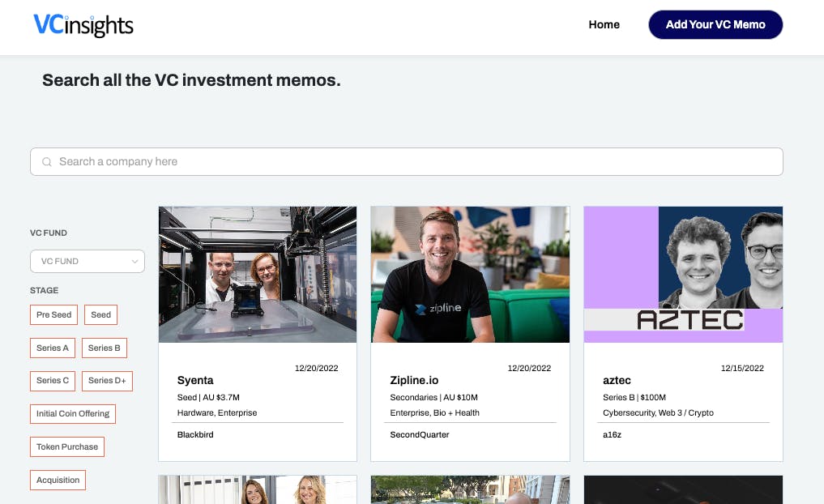Click Secondaries | AU $10M text
Viewport: 824px width, 504px height.
[434, 397]
